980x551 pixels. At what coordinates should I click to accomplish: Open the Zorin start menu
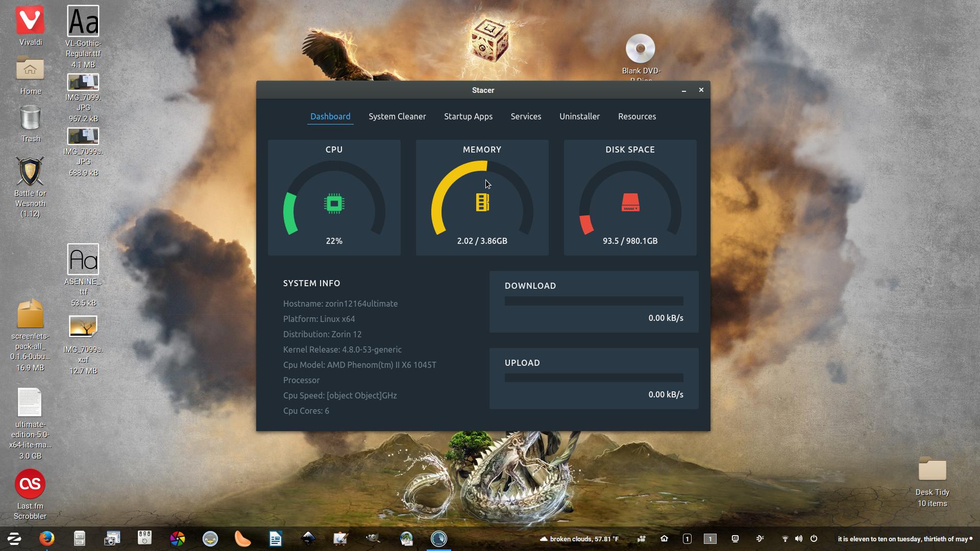point(14,539)
